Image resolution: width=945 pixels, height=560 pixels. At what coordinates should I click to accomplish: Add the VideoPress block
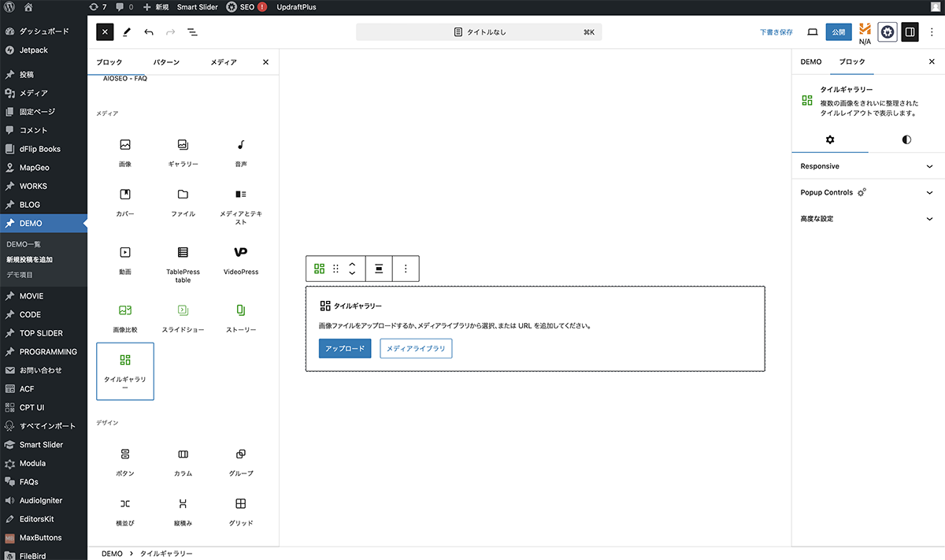point(241,260)
